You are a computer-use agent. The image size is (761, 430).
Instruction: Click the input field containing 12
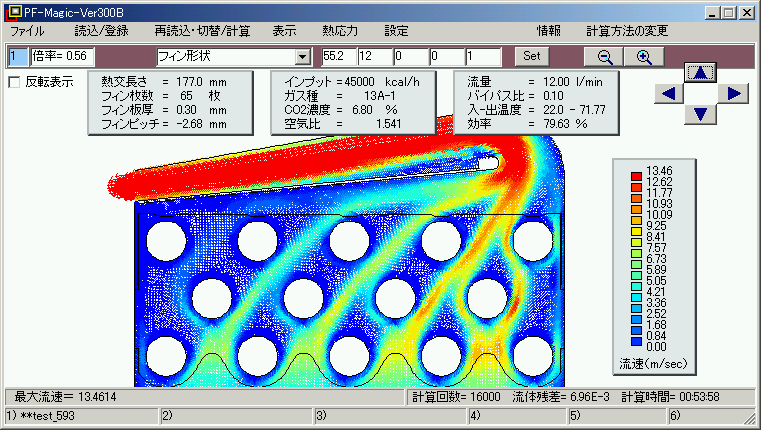tap(375, 56)
